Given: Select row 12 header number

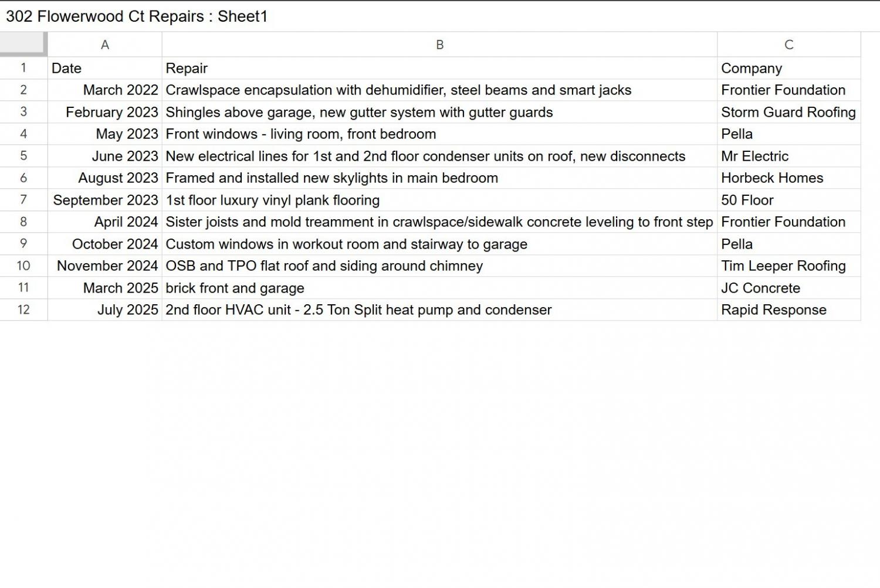Looking at the screenshot, I should (x=23, y=310).
